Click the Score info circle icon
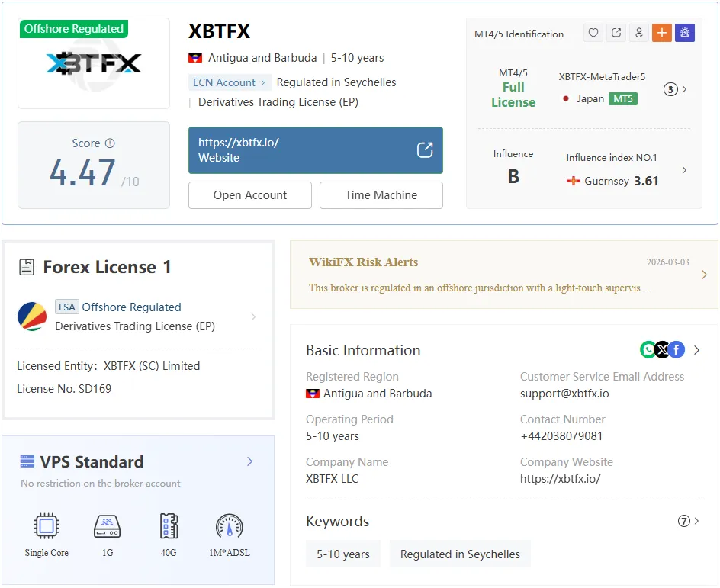 coord(110,143)
